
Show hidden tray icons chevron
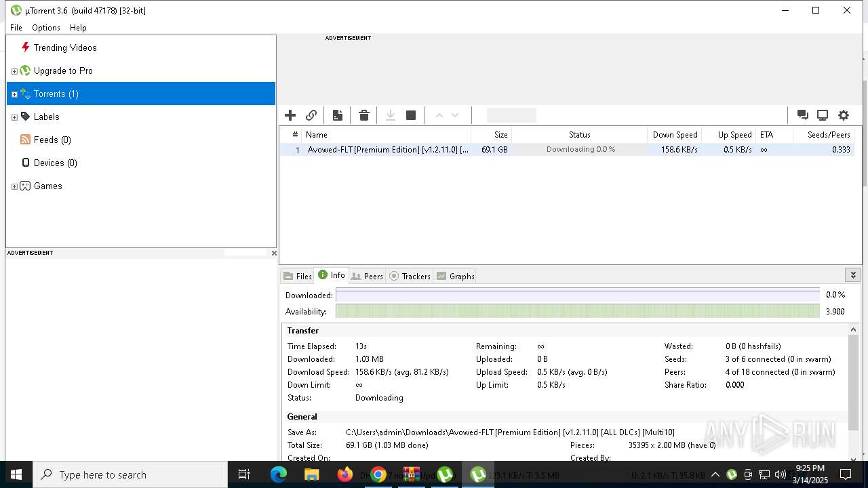[x=715, y=474]
